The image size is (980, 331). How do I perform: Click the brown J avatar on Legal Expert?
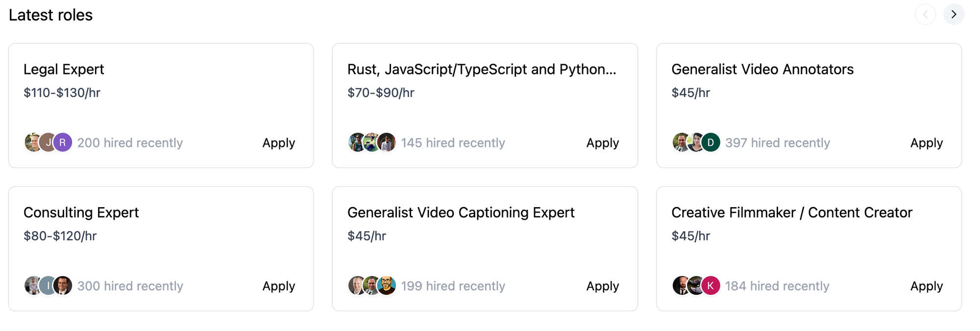(48, 142)
